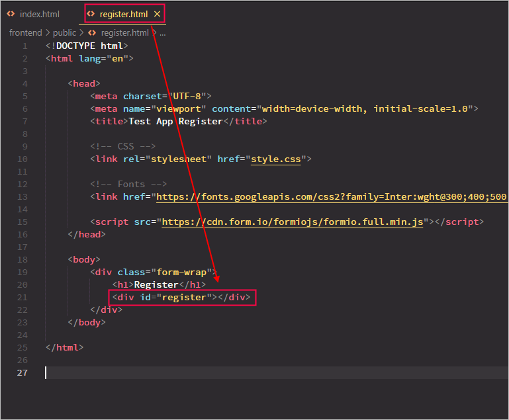The image size is (509, 420).
Task: Open the frontend breadcrumb folder
Action: click(x=26, y=33)
